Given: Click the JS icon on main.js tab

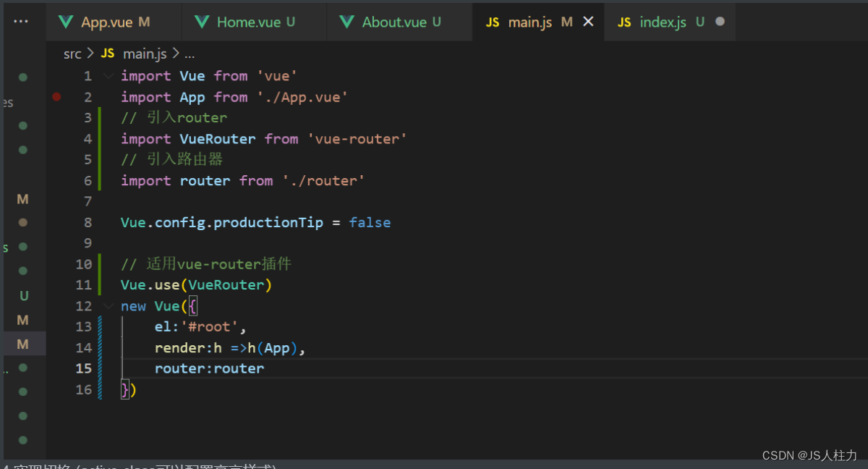Looking at the screenshot, I should [x=493, y=22].
